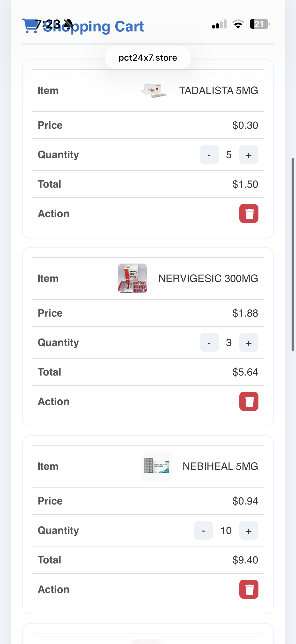Screen dimensions: 296x644
Task: Tap the cellular signal bars icon
Action: coord(219,24)
